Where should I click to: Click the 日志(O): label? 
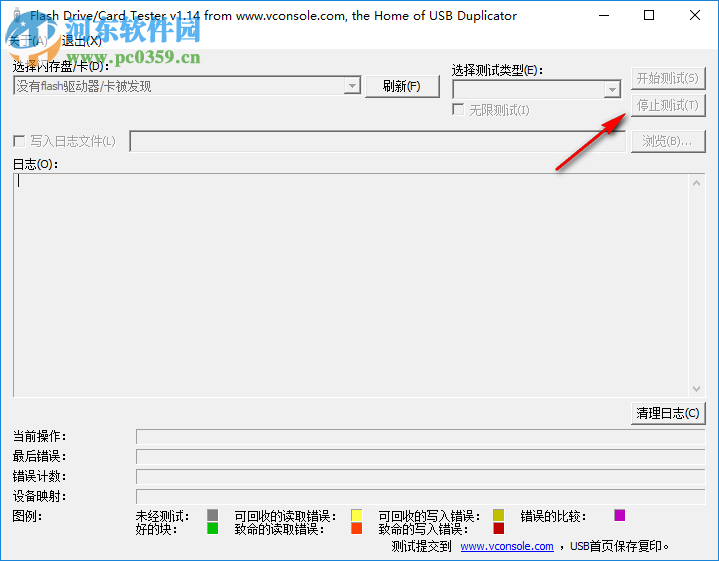(35, 164)
